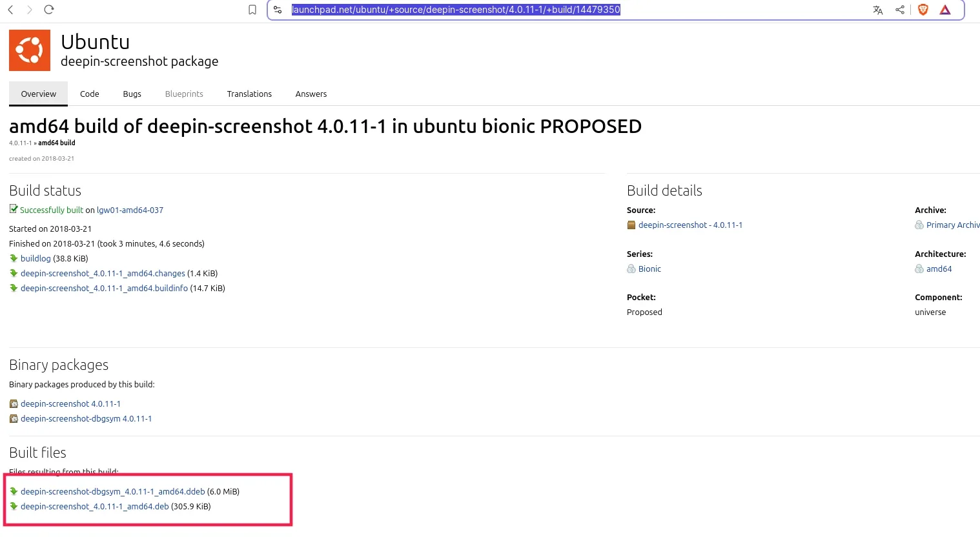
Task: Click the share icon in address bar
Action: (900, 10)
